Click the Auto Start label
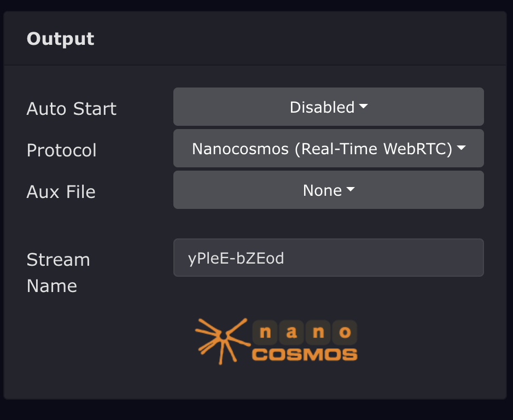 pos(72,109)
